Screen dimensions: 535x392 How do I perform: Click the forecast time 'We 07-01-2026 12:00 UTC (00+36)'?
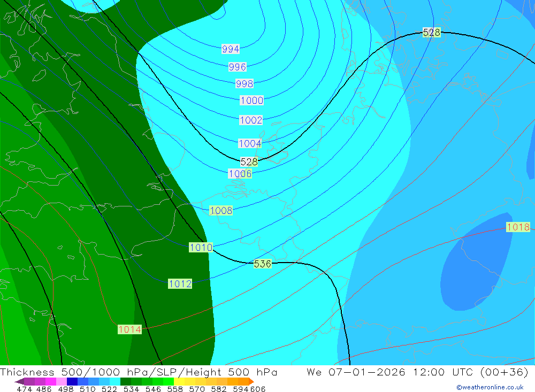418,372
